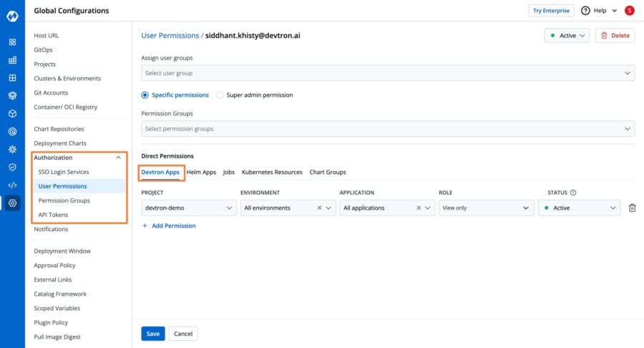Click the Help question mark icon
Viewport: 644px width, 348px height.
[585, 11]
